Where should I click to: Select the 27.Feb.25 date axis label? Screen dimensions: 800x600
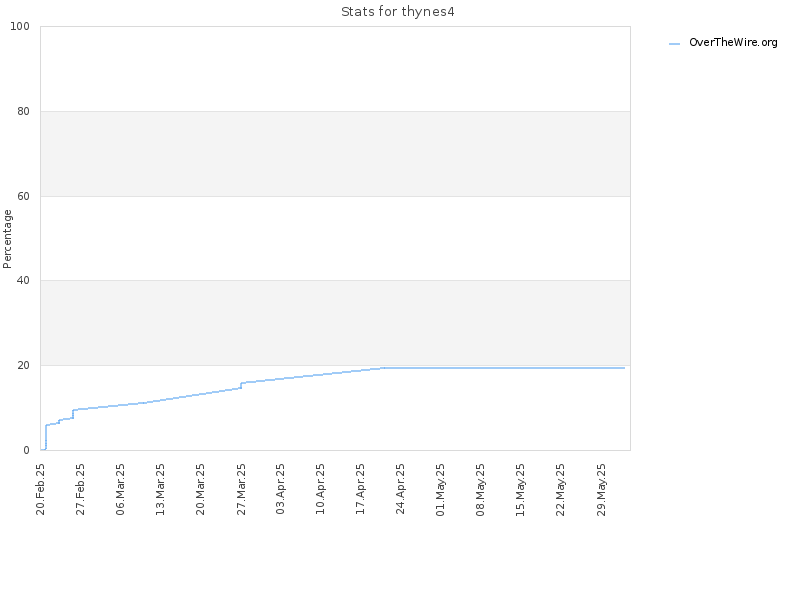point(81,489)
